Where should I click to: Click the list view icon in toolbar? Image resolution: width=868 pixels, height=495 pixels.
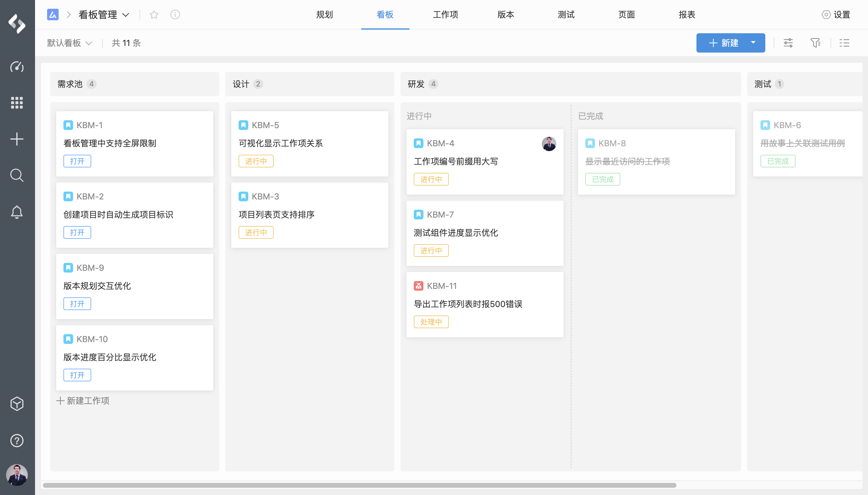click(x=844, y=43)
